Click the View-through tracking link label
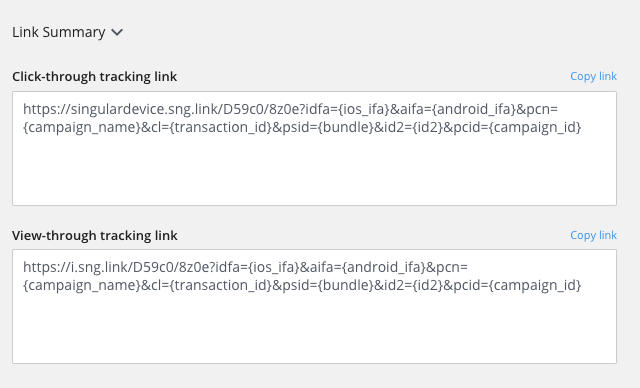Viewport: 640px width, 388px height. [x=95, y=235]
